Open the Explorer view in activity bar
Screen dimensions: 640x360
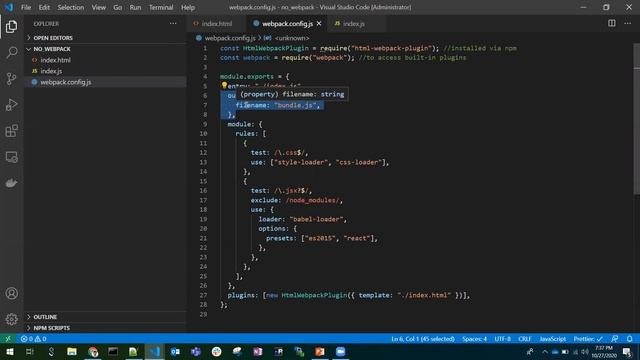click(x=11, y=27)
